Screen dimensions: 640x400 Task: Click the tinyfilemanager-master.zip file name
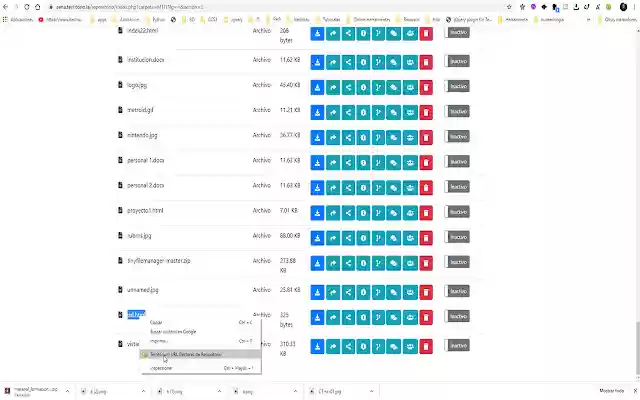159,260
